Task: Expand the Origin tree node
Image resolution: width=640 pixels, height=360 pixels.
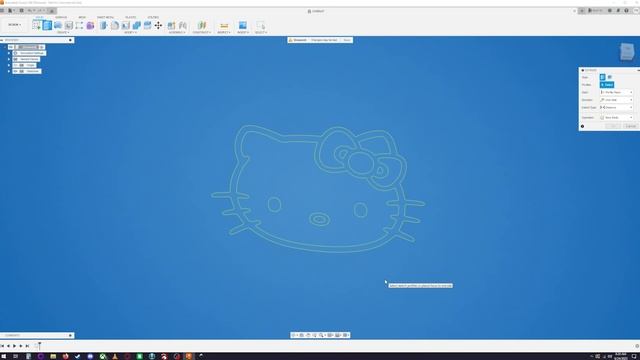Action: tap(9, 65)
